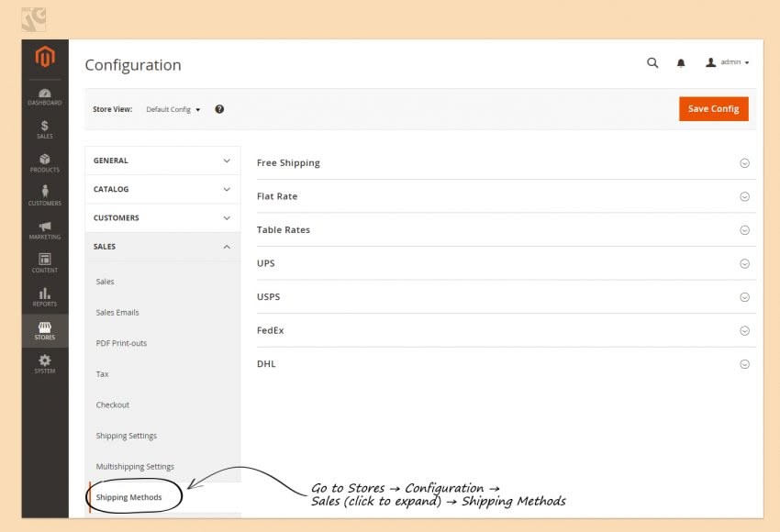The image size is (780, 532).
Task: Select the Shipping Settings submenu item
Action: [127, 436]
